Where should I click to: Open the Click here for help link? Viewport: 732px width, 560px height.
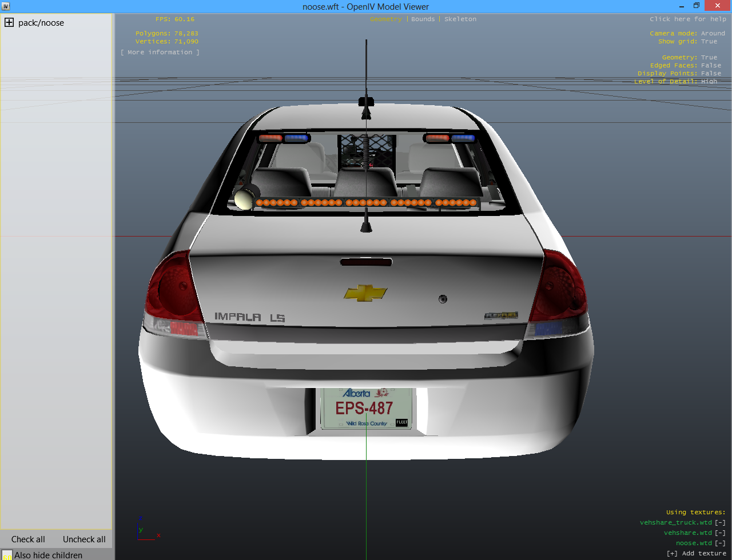[x=687, y=19]
